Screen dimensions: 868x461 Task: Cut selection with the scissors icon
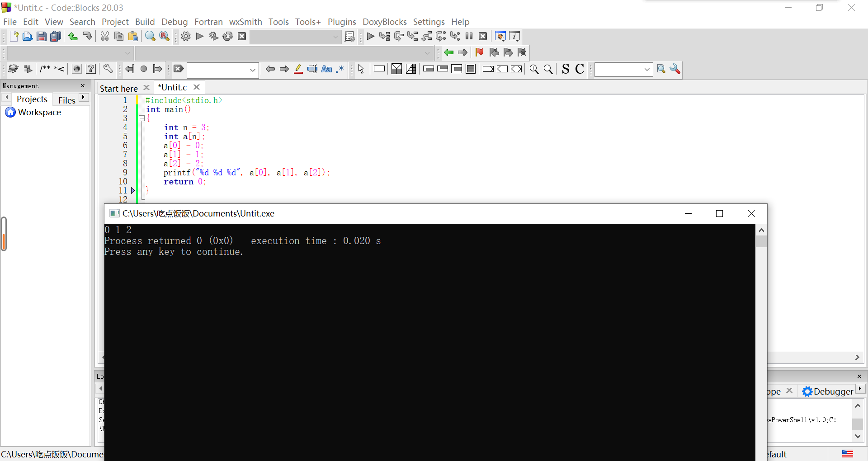pos(105,36)
